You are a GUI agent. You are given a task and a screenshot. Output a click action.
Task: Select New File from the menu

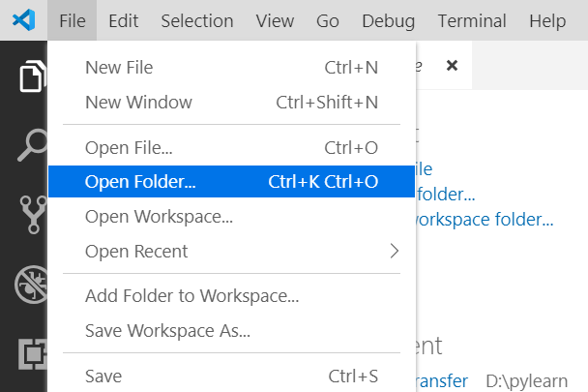(x=232, y=68)
